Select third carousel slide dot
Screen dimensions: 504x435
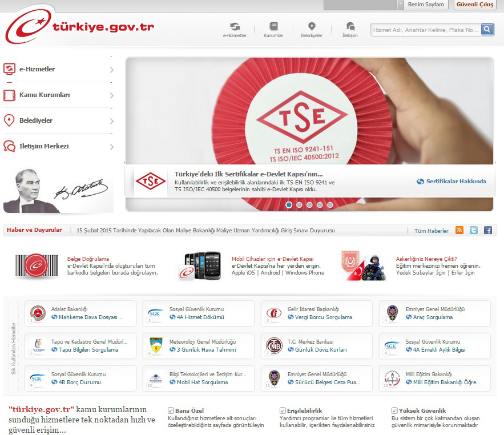309,205
